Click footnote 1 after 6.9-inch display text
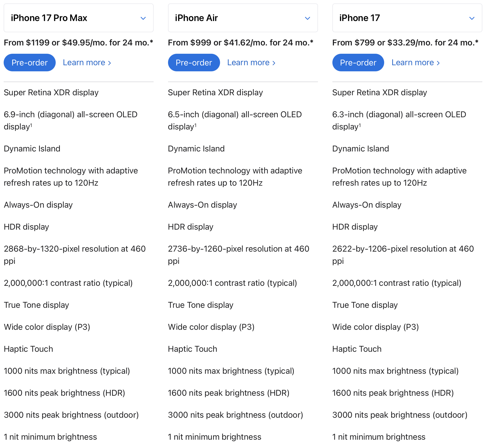 pos(31,125)
